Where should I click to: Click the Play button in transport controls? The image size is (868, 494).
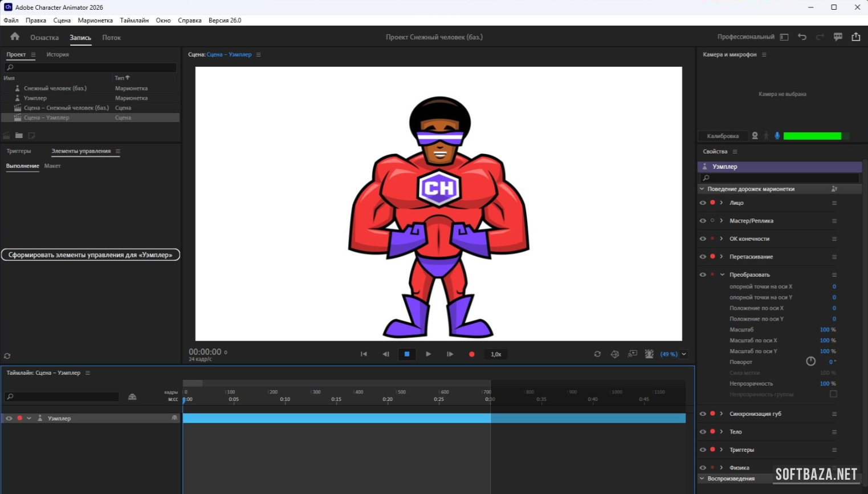(428, 354)
